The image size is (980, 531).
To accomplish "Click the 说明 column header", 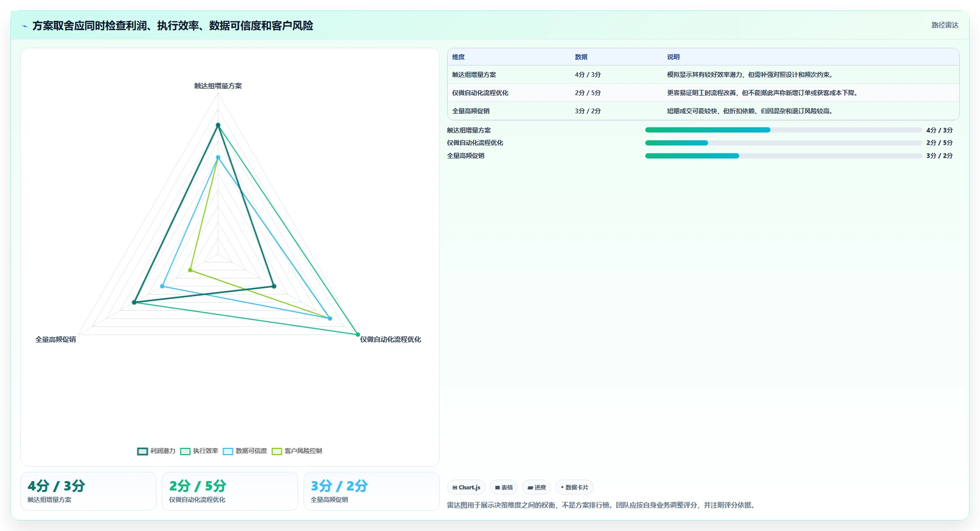I will pyautogui.click(x=673, y=57).
